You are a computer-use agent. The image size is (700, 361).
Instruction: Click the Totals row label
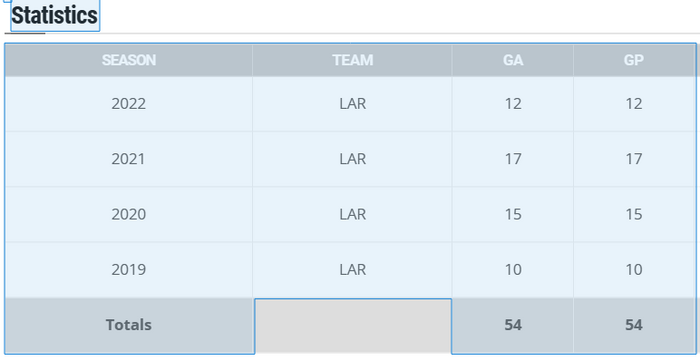(129, 325)
